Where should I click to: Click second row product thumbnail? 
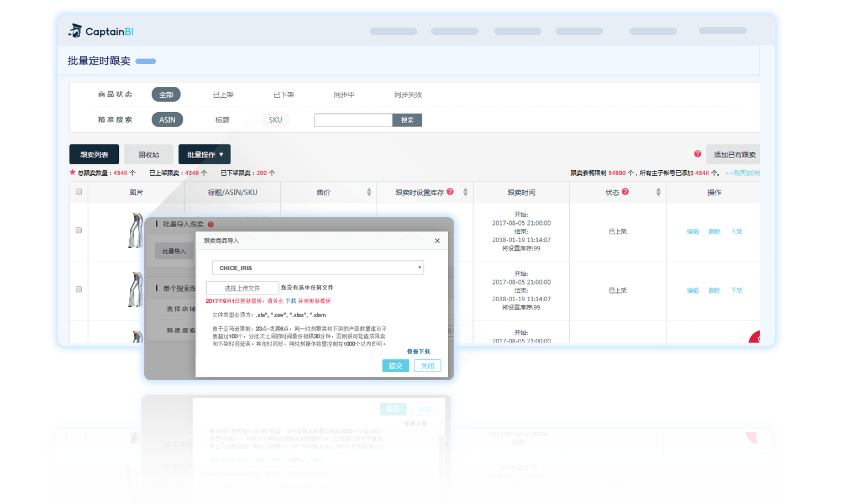point(135,289)
